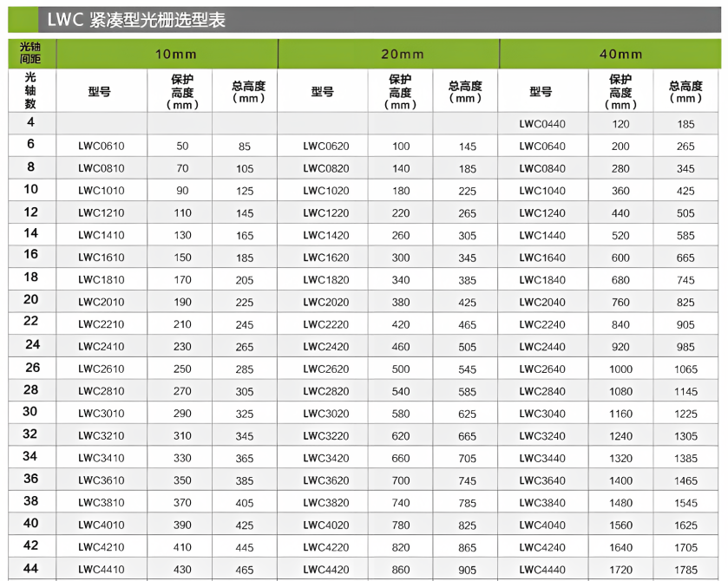Select axis count row 26
728x581 pixels.
31,368
